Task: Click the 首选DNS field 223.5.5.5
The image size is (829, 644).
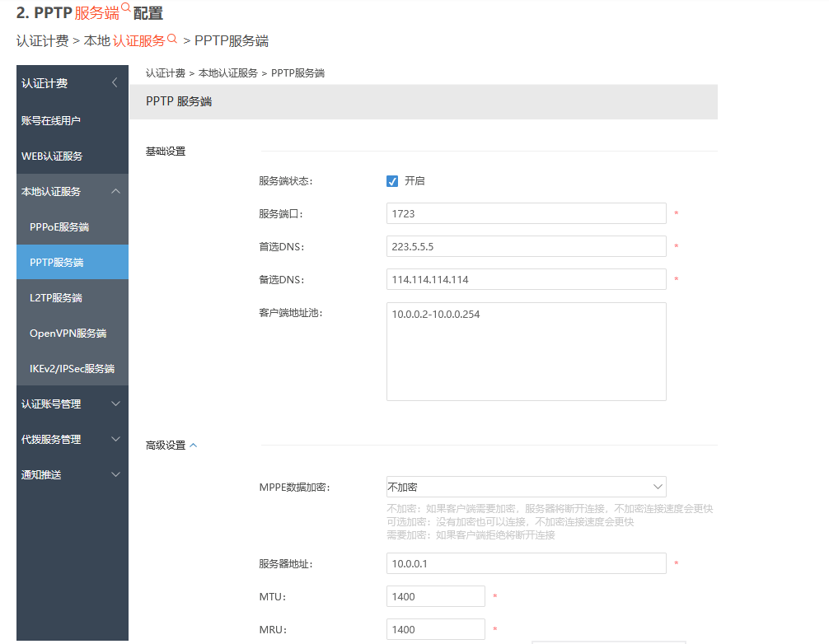Action: click(526, 246)
